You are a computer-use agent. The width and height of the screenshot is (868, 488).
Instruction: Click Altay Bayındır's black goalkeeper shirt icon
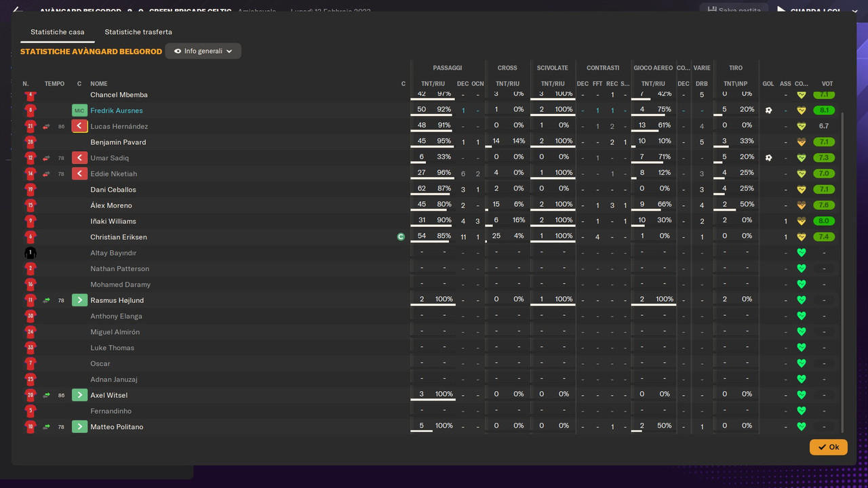point(30,253)
